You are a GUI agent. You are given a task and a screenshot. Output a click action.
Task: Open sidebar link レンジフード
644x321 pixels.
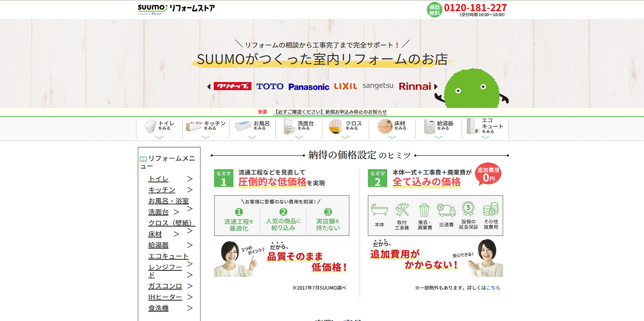[x=165, y=271]
